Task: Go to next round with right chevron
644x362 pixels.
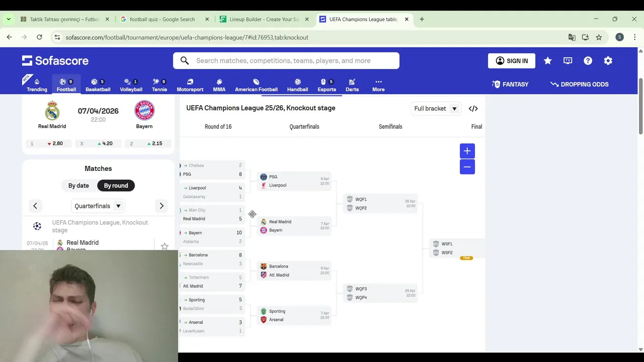Action: click(162, 206)
